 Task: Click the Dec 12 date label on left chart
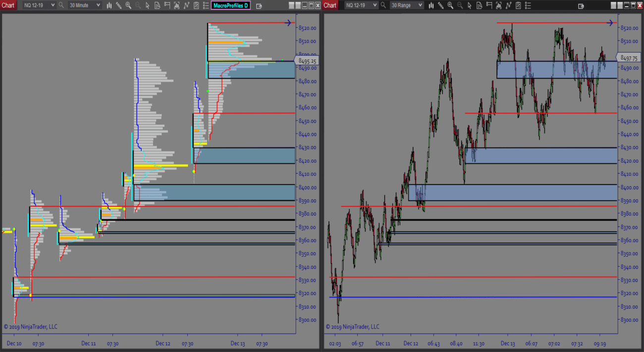[x=163, y=343]
